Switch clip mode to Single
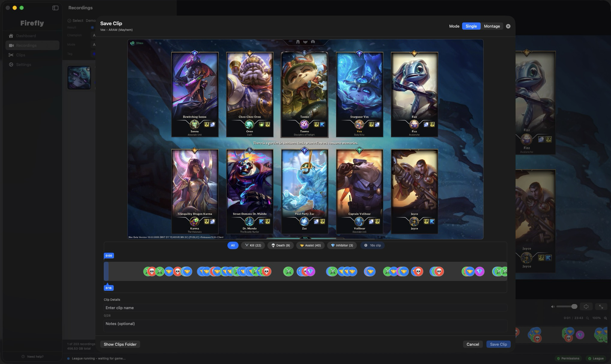This screenshot has width=611, height=364. tap(471, 26)
